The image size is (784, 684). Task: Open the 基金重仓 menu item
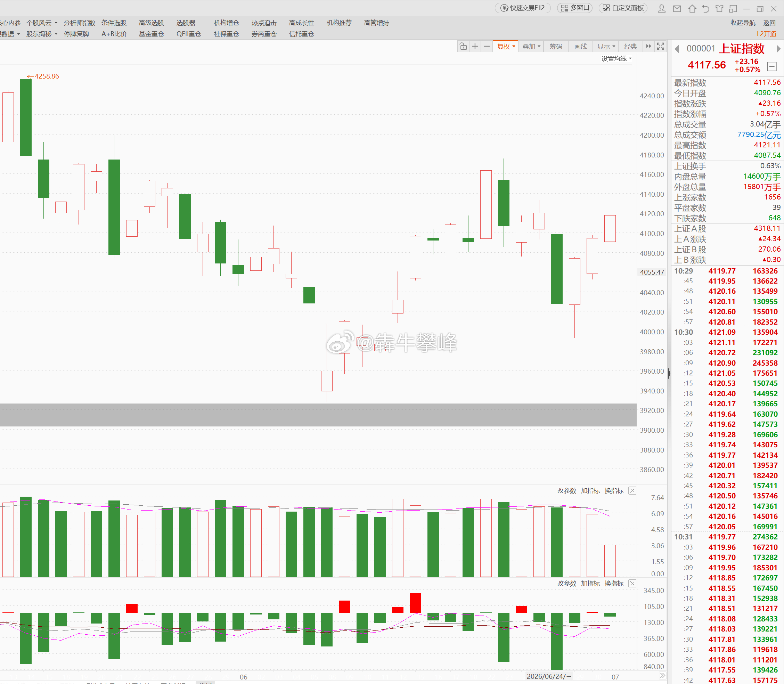click(151, 34)
